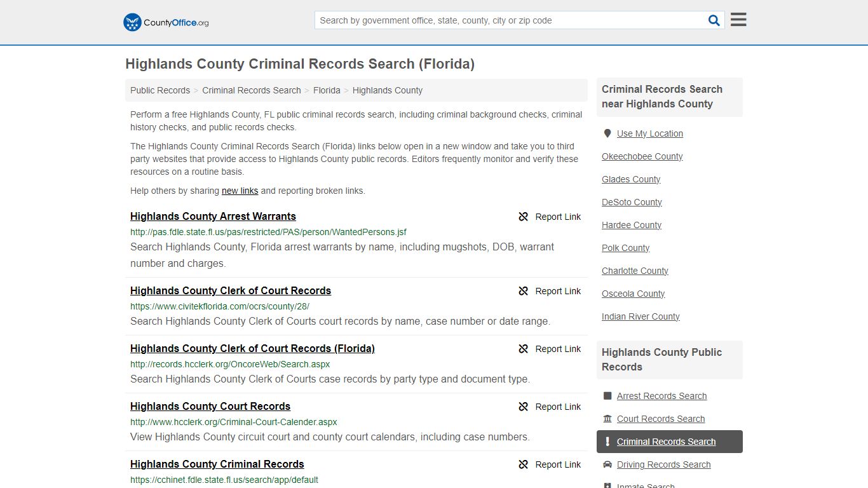Click the magnifying glass search icon

714,20
